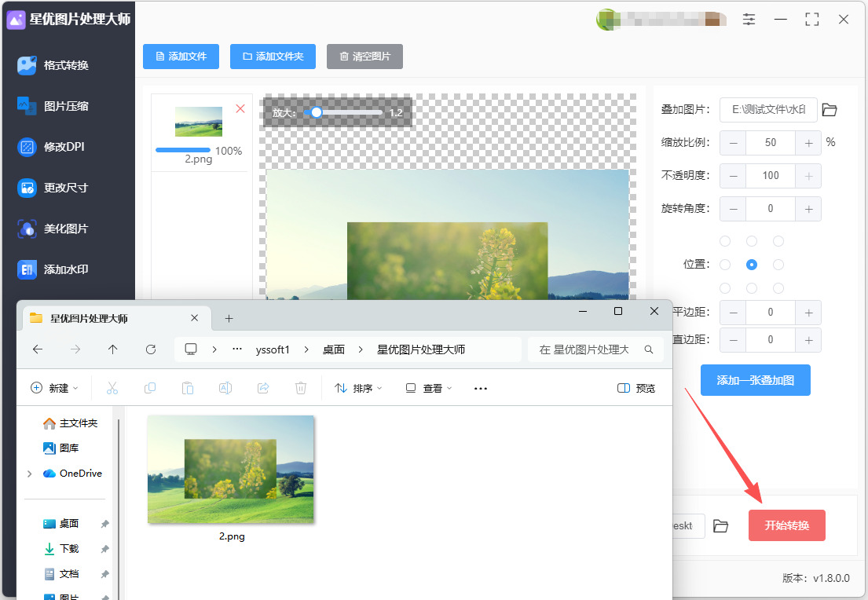This screenshot has width=868, height=600.
Task: Click the red 开始转换 button
Action: [786, 525]
